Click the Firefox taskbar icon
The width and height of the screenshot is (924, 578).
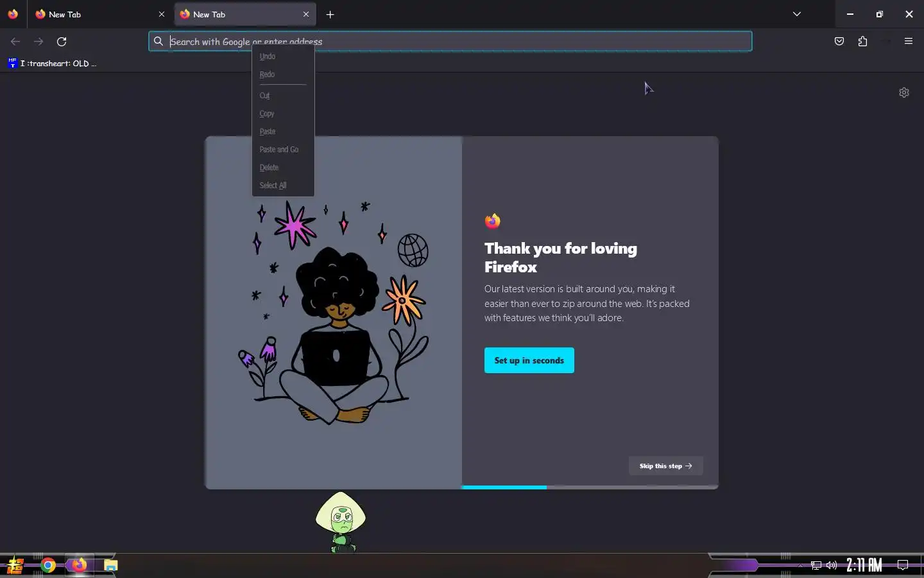tap(79, 566)
